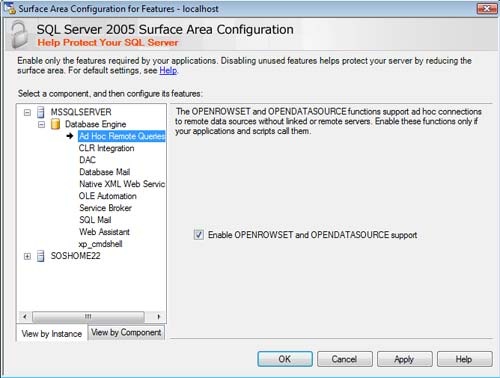Switch to View by Component tab

coord(126,332)
